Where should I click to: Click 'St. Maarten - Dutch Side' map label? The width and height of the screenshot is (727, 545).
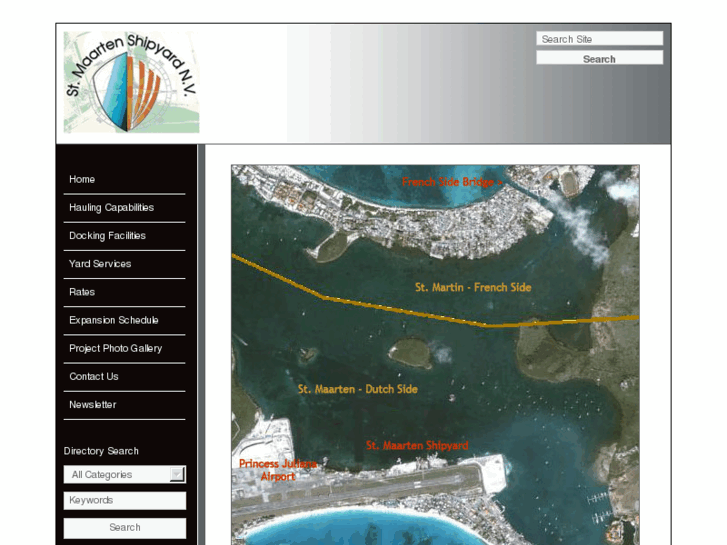click(357, 389)
